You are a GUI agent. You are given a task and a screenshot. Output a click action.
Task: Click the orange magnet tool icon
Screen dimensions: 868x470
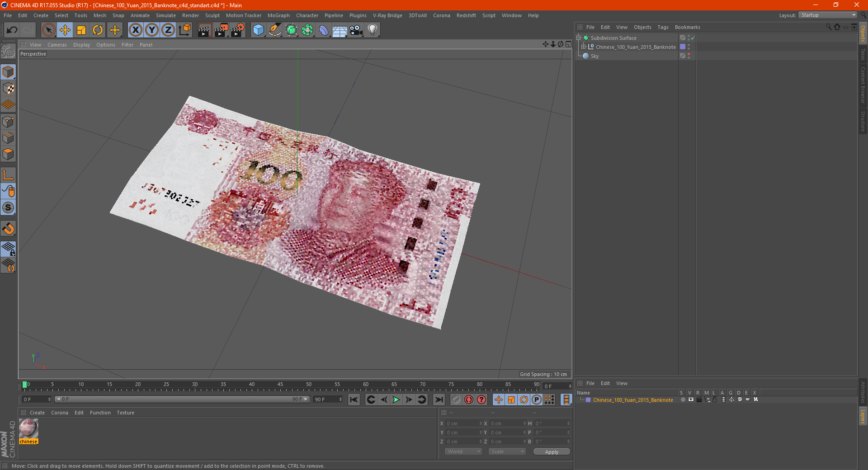(8, 229)
